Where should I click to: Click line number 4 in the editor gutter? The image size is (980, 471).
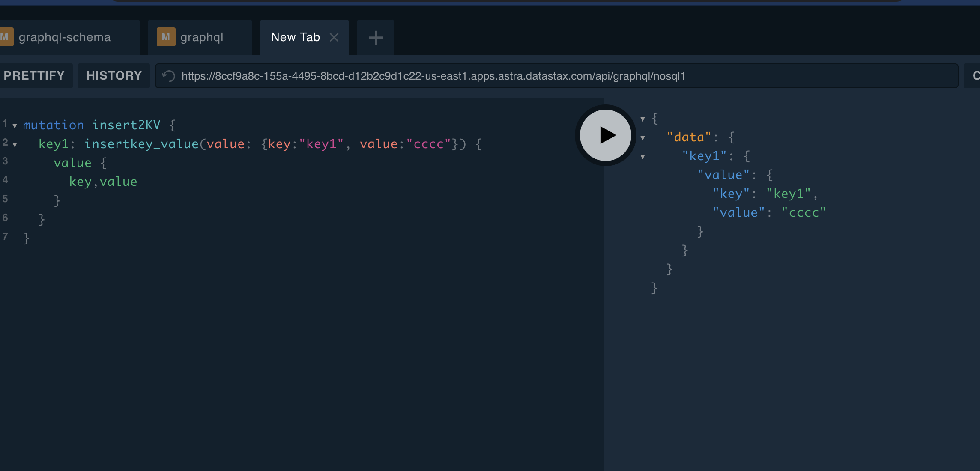pos(5,180)
